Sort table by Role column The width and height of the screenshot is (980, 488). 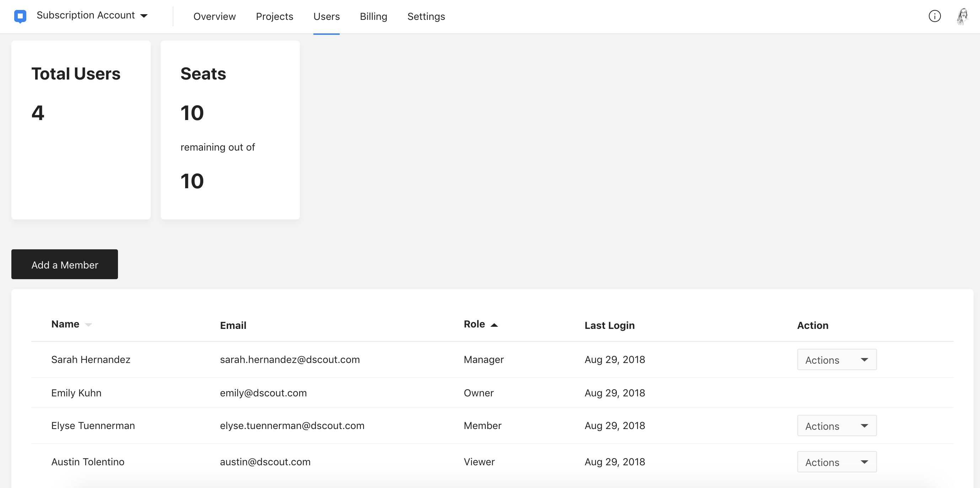point(481,324)
